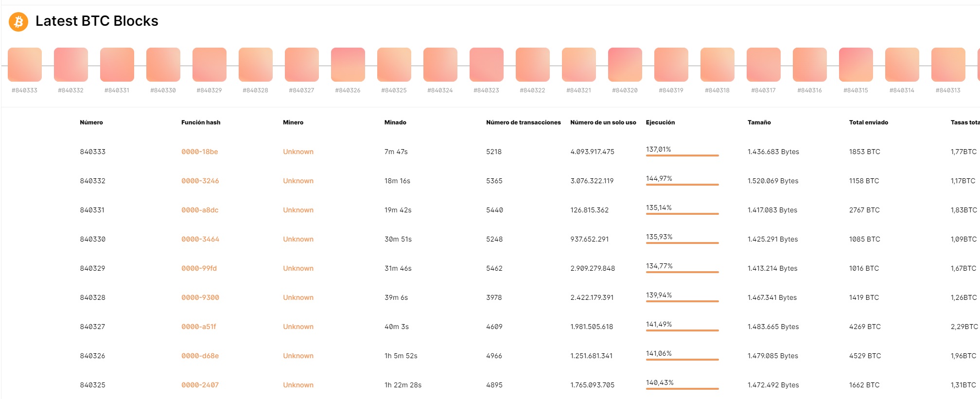The image size is (980, 399).
Task: Click the Número column header
Action: [91, 122]
